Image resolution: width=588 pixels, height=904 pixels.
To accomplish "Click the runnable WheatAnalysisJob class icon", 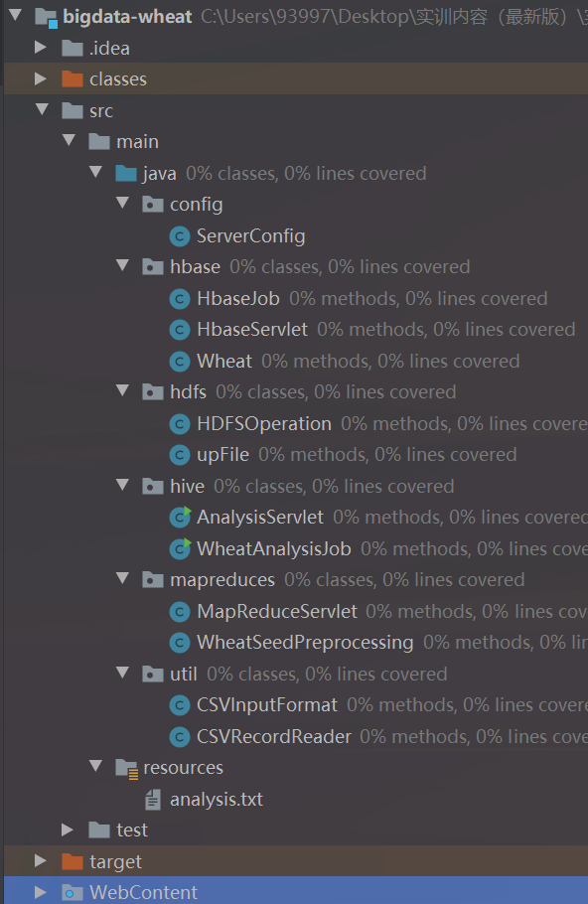I will [180, 548].
